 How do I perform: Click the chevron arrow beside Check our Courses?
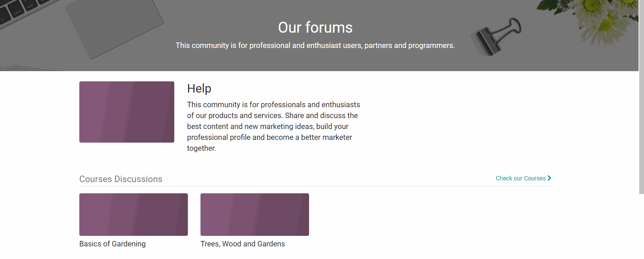click(549, 178)
